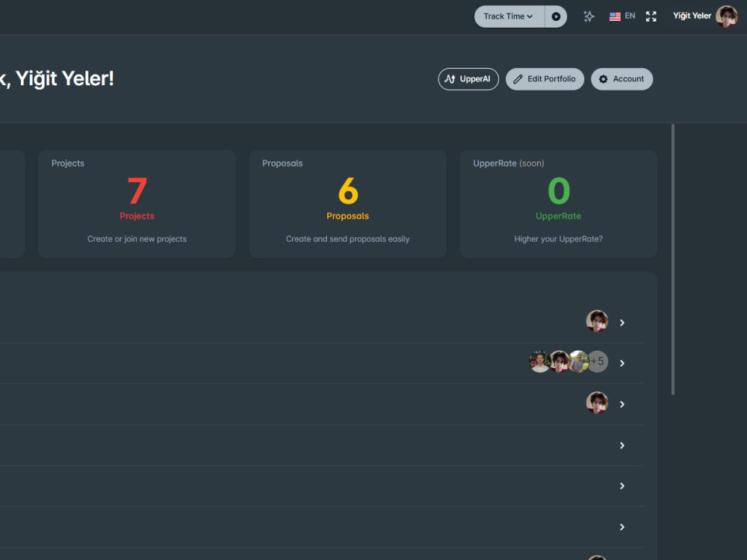Screen dimensions: 747x560
Task: Click the +5 more members badge
Action: (x=598, y=361)
